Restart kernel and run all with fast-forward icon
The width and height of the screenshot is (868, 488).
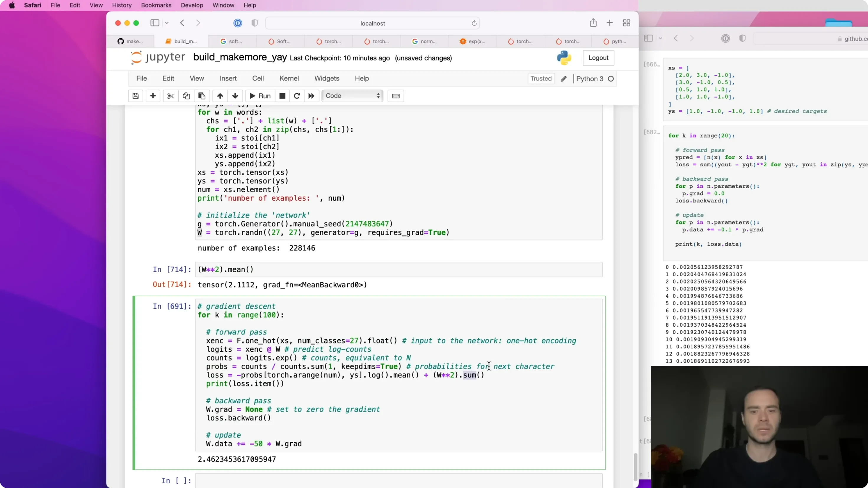click(311, 96)
